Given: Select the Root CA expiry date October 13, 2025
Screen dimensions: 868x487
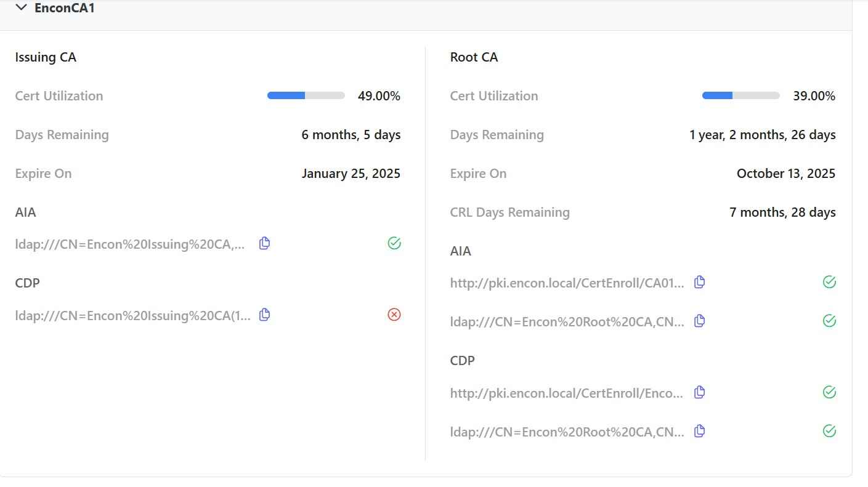Looking at the screenshot, I should 785,174.
